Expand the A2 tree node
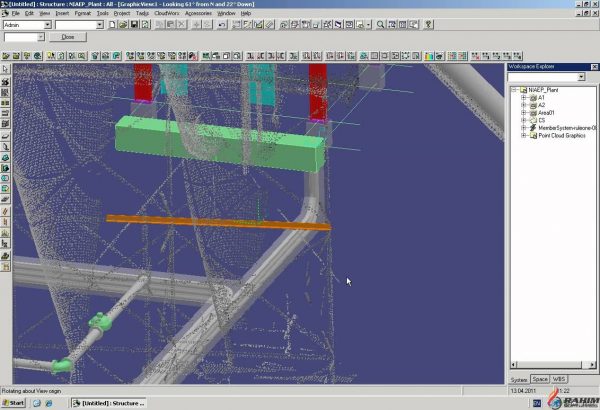This screenshot has height=410, width=600. tap(524, 105)
